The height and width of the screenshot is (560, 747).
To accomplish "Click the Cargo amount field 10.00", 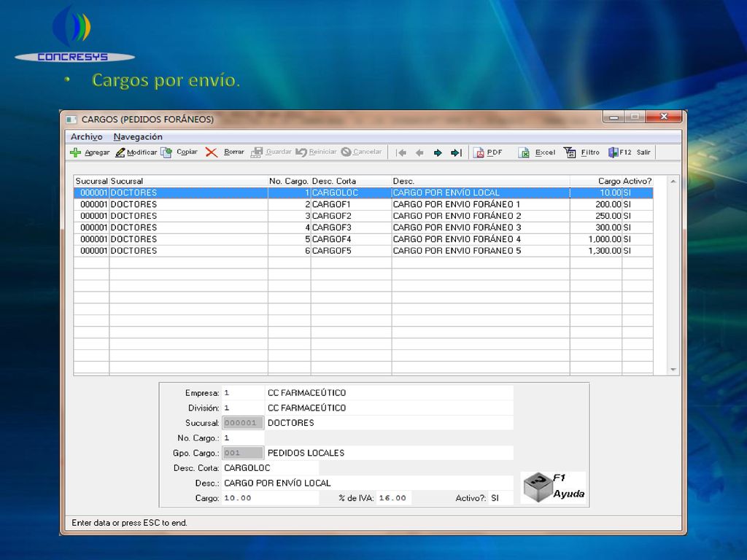I will click(270, 498).
